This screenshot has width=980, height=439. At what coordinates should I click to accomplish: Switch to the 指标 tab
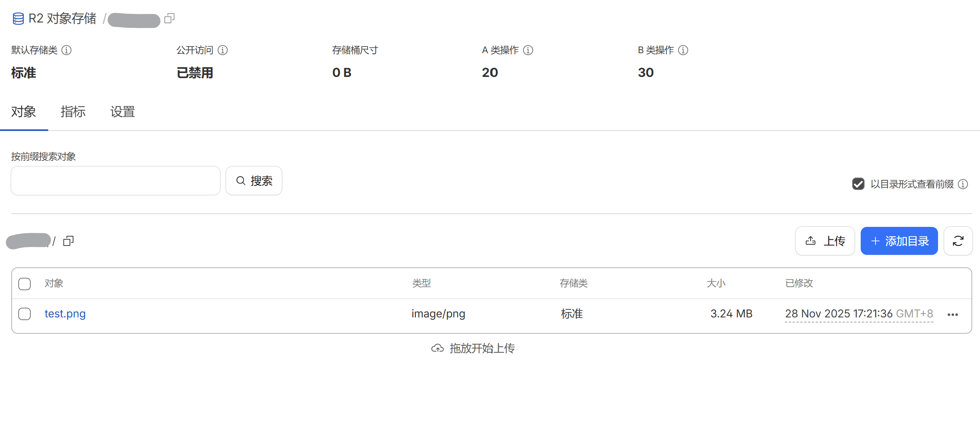(73, 112)
